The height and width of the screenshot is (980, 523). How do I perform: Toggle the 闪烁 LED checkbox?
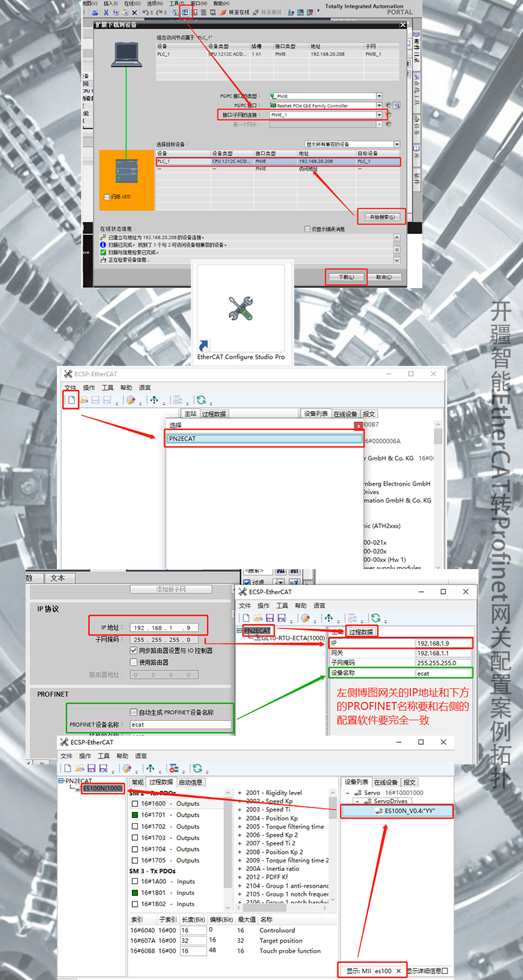coord(107,197)
